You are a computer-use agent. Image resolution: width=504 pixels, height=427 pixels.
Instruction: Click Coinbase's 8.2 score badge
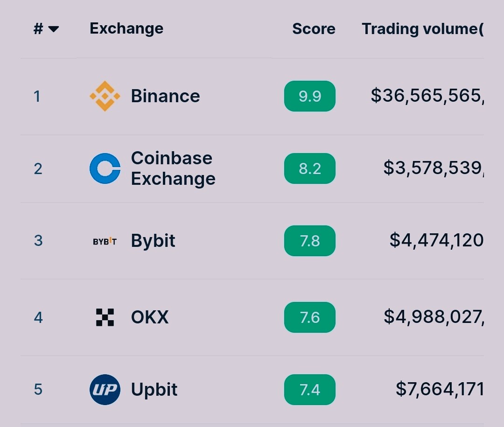click(x=310, y=168)
